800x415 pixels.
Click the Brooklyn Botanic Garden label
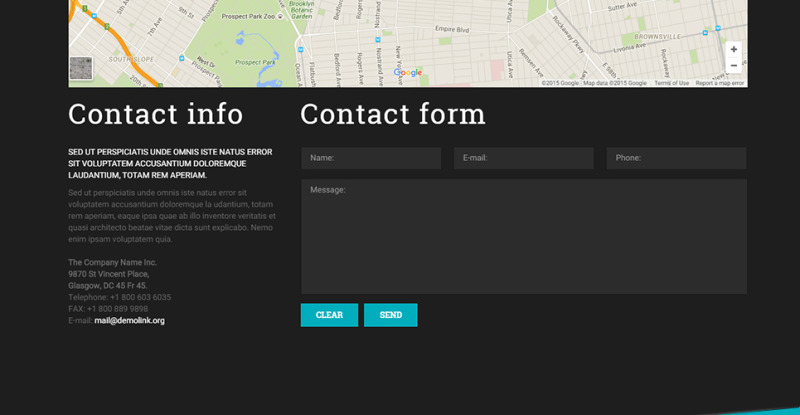point(302,10)
